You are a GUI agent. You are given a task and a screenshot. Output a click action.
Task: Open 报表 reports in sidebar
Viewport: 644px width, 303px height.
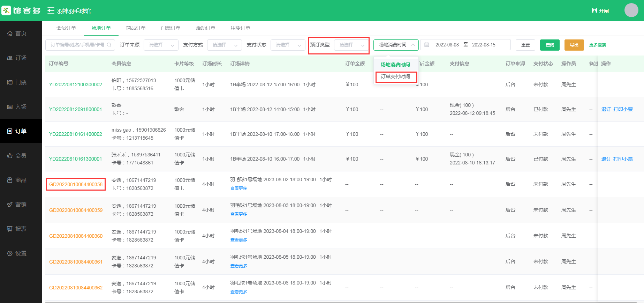(21, 229)
